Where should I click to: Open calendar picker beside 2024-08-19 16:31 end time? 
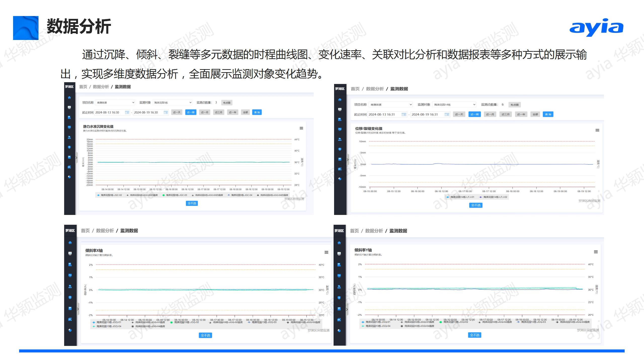point(447,114)
